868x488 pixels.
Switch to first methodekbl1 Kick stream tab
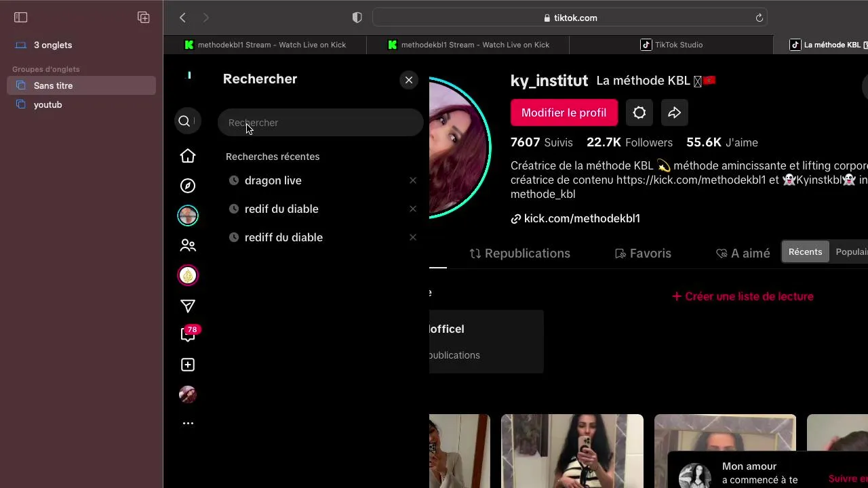(264, 45)
